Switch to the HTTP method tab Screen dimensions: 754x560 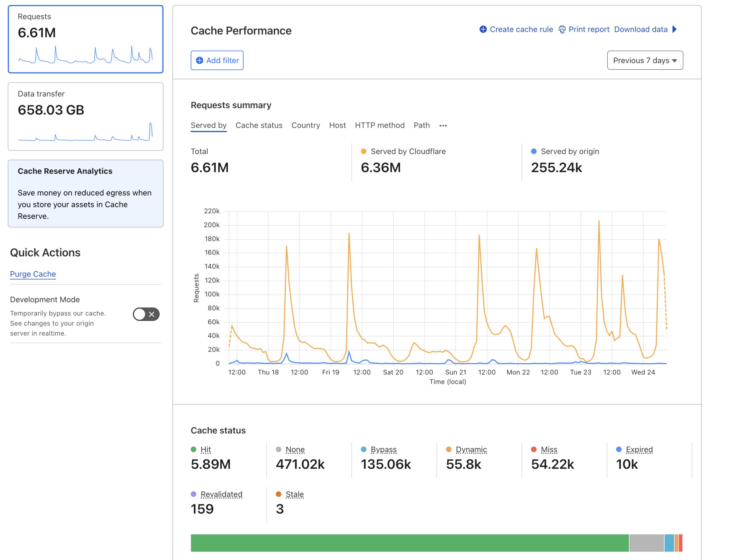pyautogui.click(x=380, y=125)
